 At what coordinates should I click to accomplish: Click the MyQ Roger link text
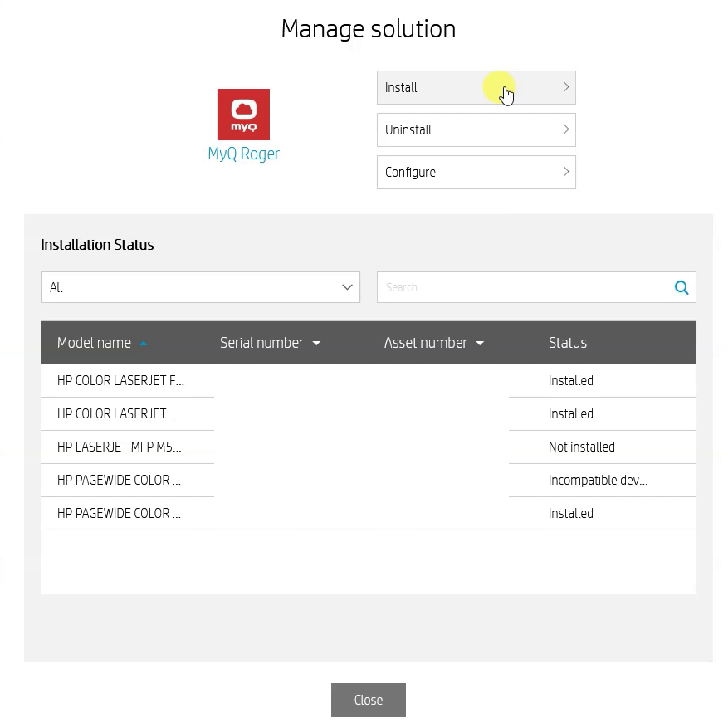243,154
